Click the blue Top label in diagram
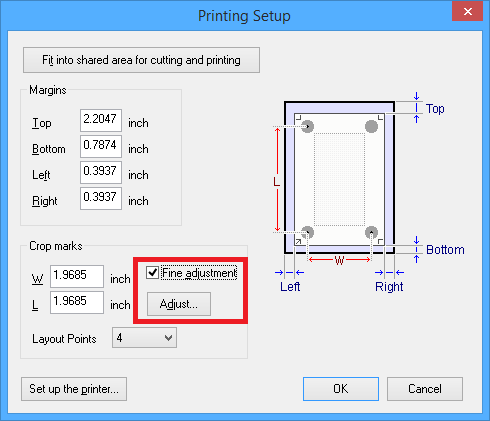The image size is (490, 421). [435, 109]
